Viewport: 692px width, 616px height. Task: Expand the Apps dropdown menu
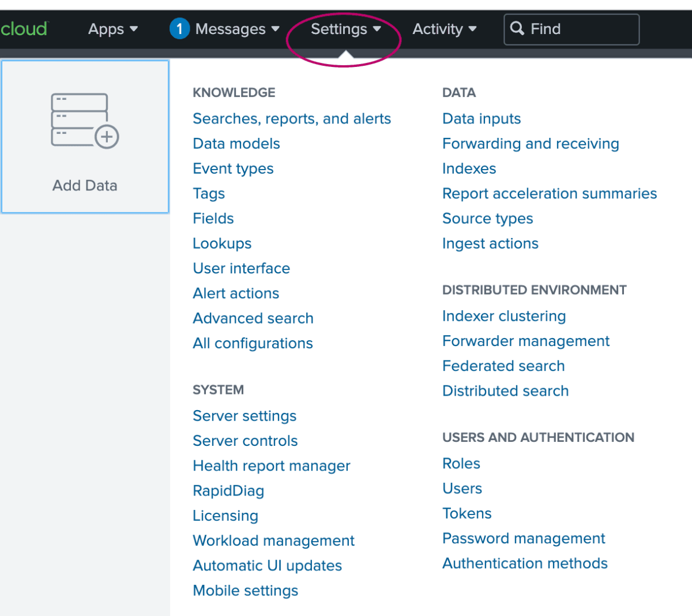pyautogui.click(x=113, y=29)
